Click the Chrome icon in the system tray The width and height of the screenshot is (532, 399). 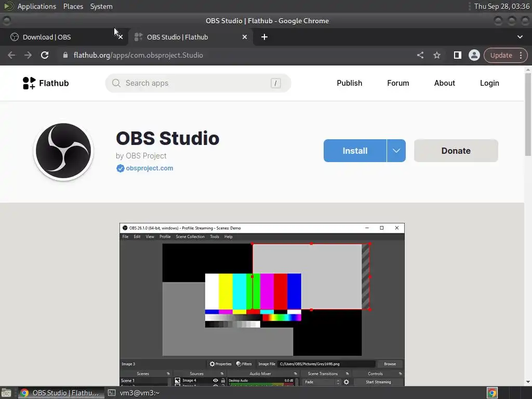493,393
